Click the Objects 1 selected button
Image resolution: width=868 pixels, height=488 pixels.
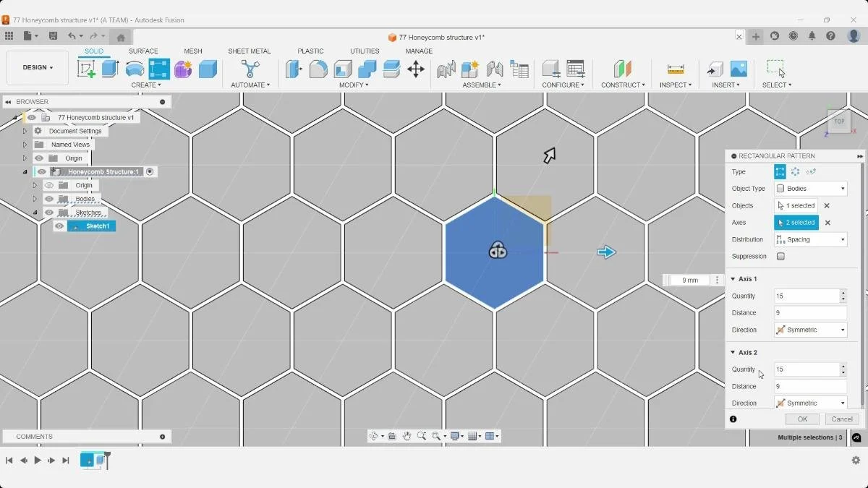pyautogui.click(x=796, y=206)
